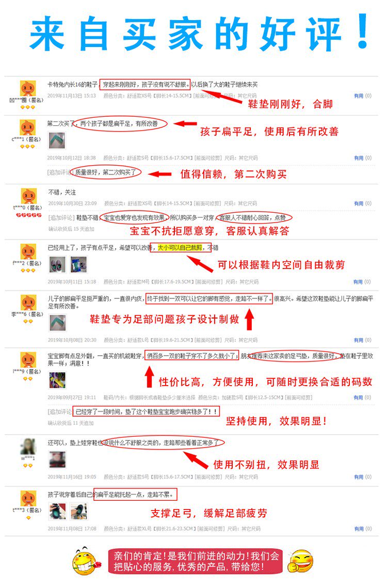This screenshot has height=588, width=387.
Task: Click the laughing emoji at the bottom right
Action: 300,561
